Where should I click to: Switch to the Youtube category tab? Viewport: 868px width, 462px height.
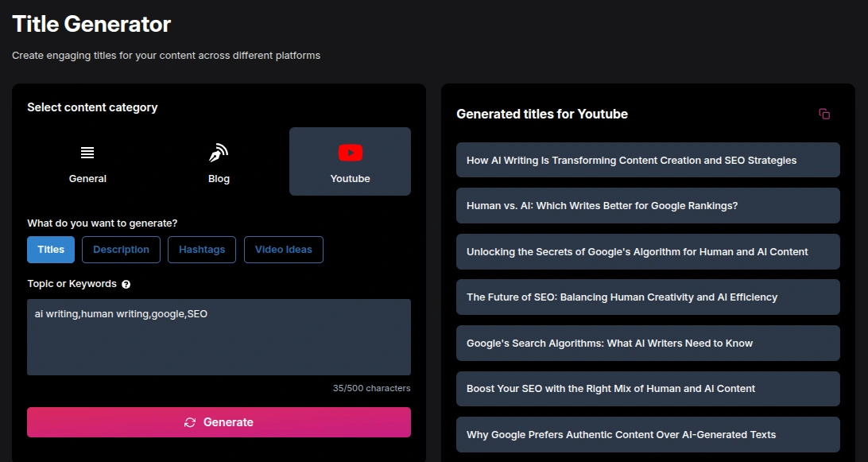350,161
